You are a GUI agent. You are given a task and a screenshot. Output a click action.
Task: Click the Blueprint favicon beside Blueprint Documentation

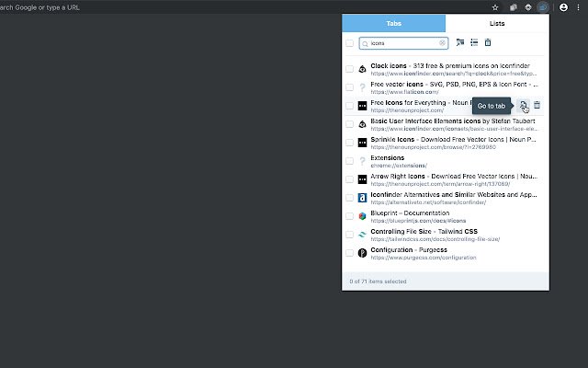(362, 216)
